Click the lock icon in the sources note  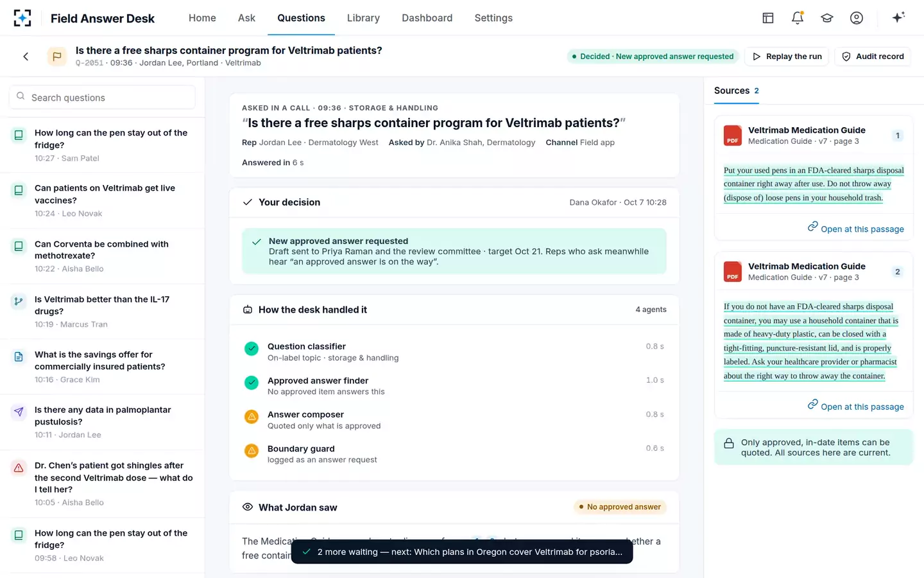[729, 443]
